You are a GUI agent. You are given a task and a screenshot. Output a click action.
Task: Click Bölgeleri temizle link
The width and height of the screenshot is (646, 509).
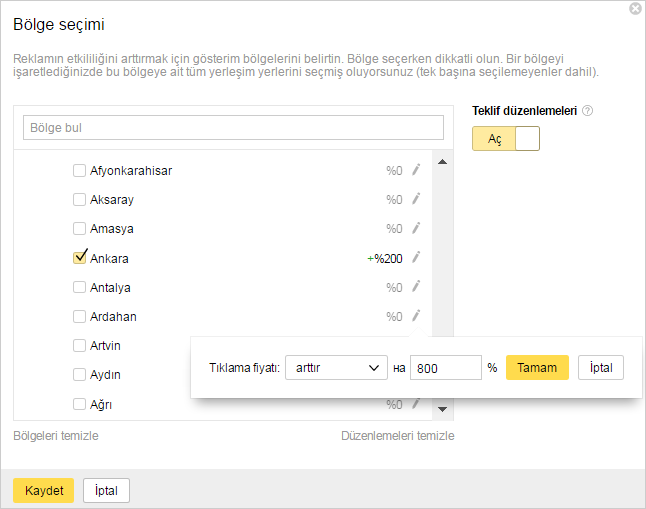click(x=56, y=436)
